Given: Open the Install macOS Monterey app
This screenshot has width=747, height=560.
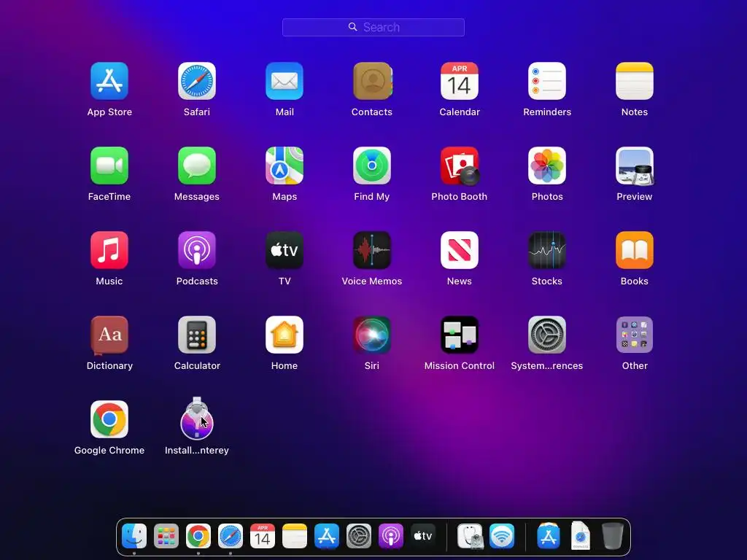Looking at the screenshot, I should tap(197, 419).
